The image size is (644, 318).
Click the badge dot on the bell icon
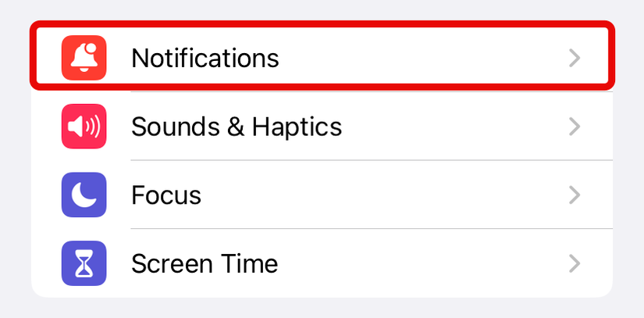click(94, 47)
